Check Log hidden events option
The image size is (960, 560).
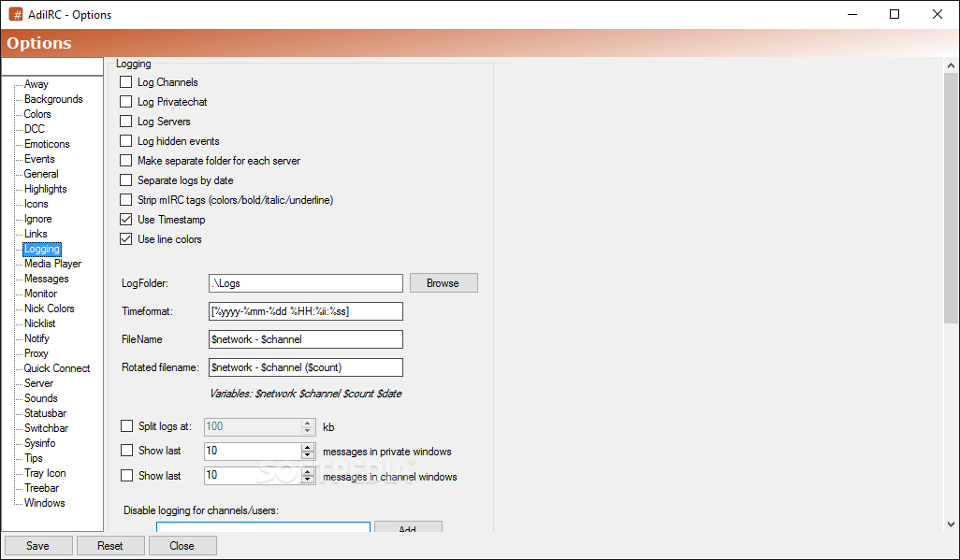[126, 141]
